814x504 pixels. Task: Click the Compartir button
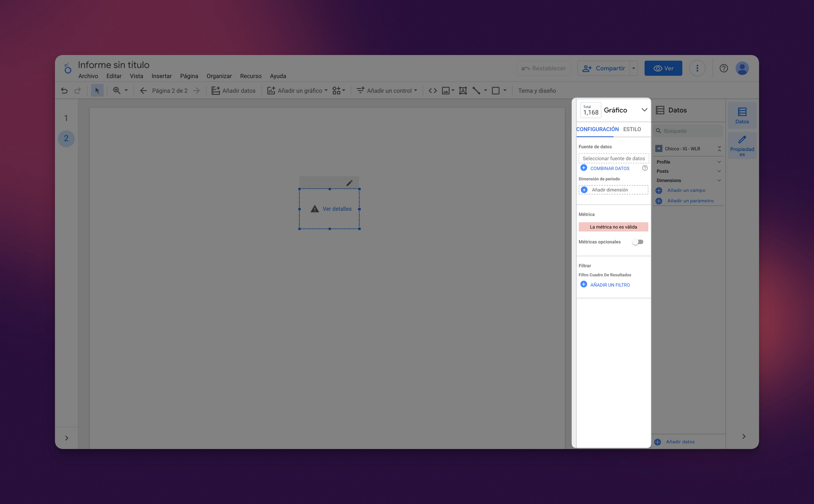[604, 68]
